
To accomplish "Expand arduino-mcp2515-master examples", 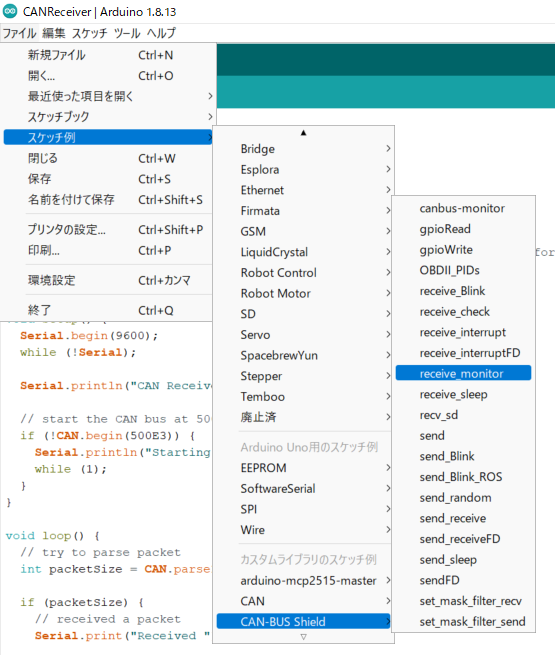I will 304,581.
